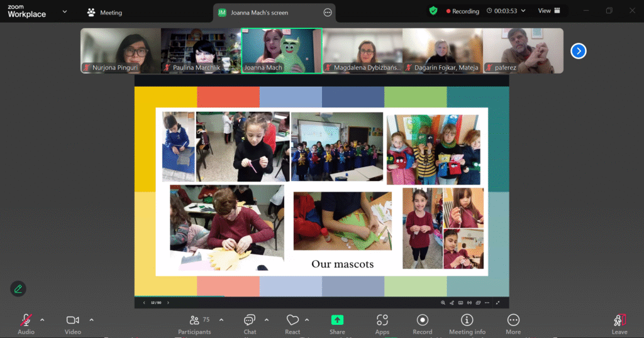The width and height of the screenshot is (644, 338).
Task: Toggle the Video camera button
Action: (x=73, y=322)
